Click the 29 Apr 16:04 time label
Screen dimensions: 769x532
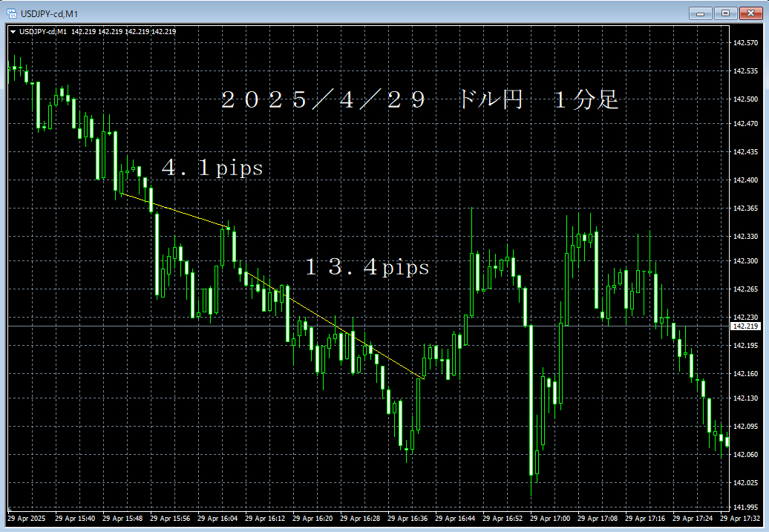217,518
